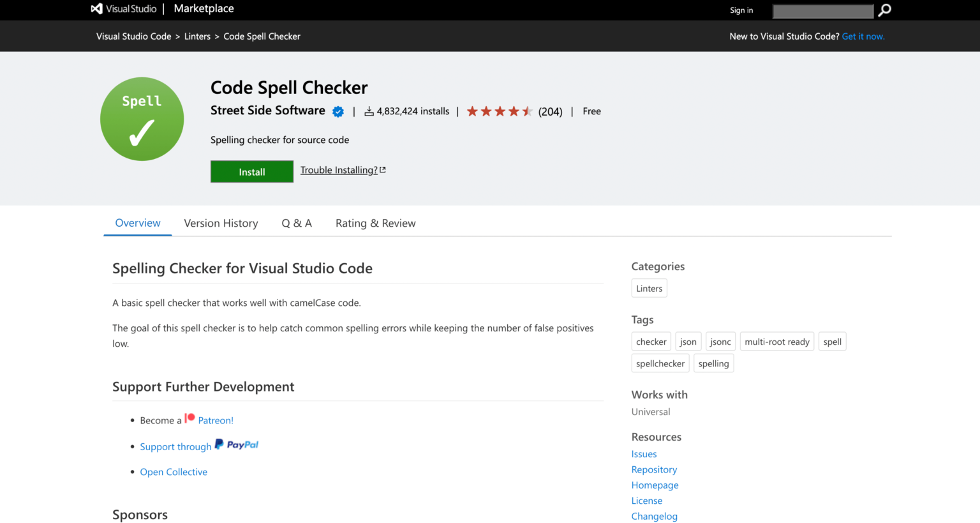Click the search magnifier icon

(x=884, y=10)
